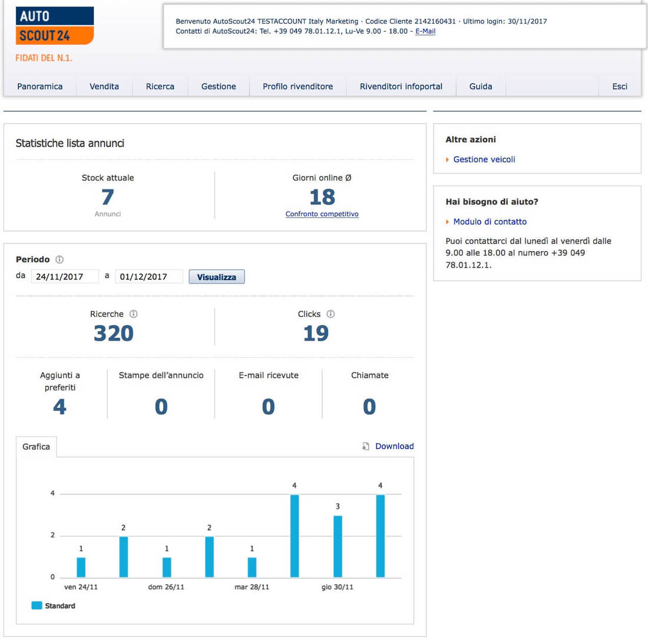The image size is (648, 644).
Task: Click the Visualizza button
Action: click(217, 277)
